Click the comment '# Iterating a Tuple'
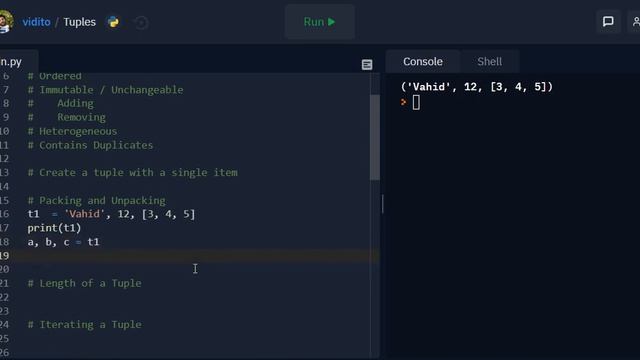 click(84, 324)
